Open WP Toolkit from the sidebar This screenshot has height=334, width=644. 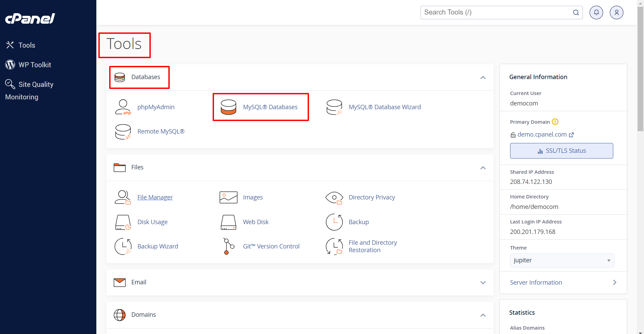[x=34, y=65]
